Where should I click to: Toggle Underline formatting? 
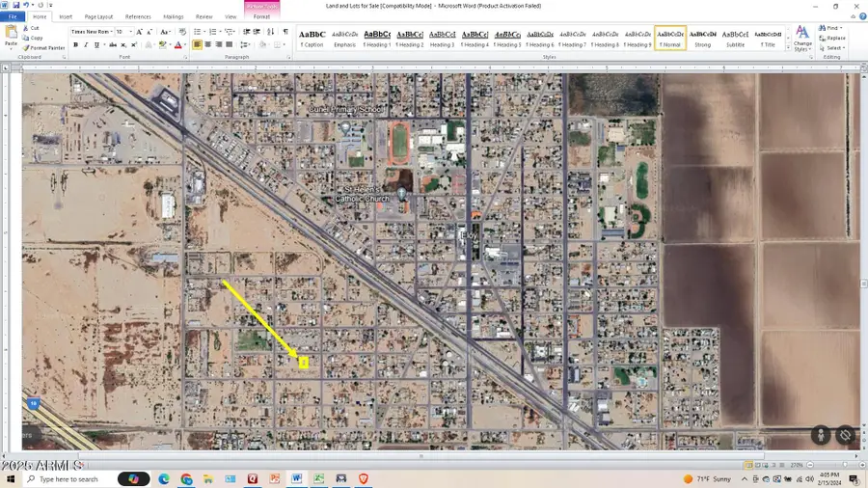coord(96,44)
